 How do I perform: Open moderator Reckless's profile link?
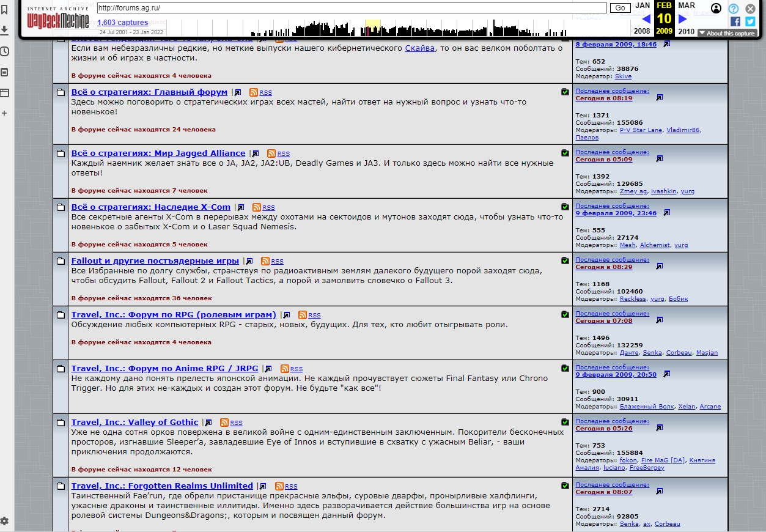tap(633, 298)
